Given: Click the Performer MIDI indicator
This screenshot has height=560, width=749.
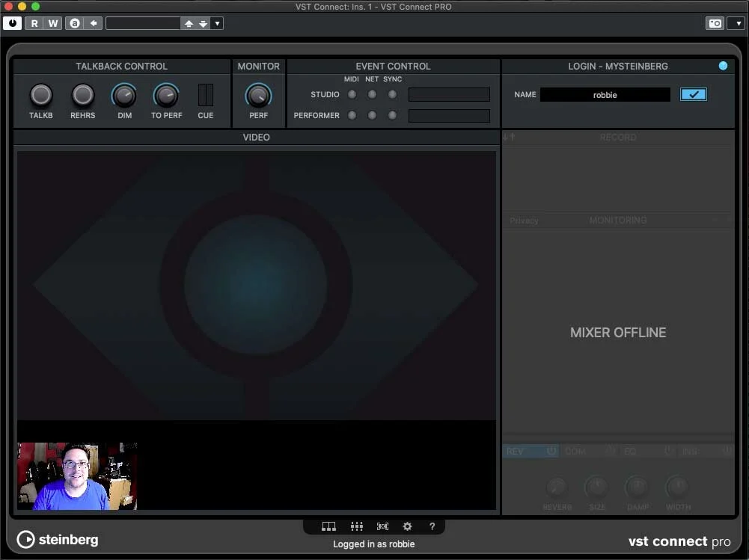Looking at the screenshot, I should coord(352,115).
